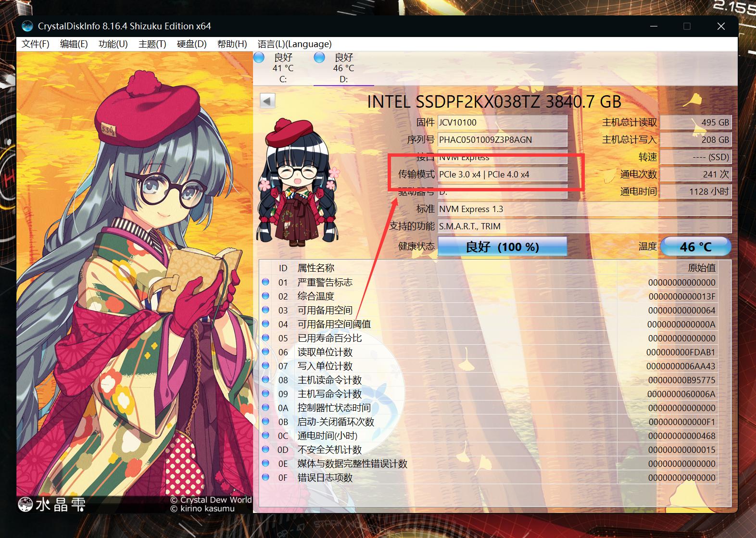
Task: Open the 文件(F) menu
Action: pyautogui.click(x=35, y=44)
